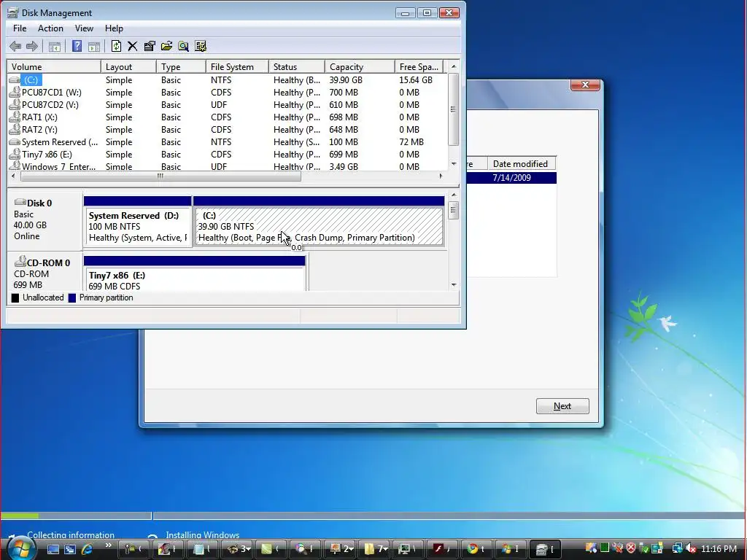Image resolution: width=747 pixels, height=560 pixels.
Task: Select the PCU87CD1 (W:) volume row
Action: tap(228, 93)
